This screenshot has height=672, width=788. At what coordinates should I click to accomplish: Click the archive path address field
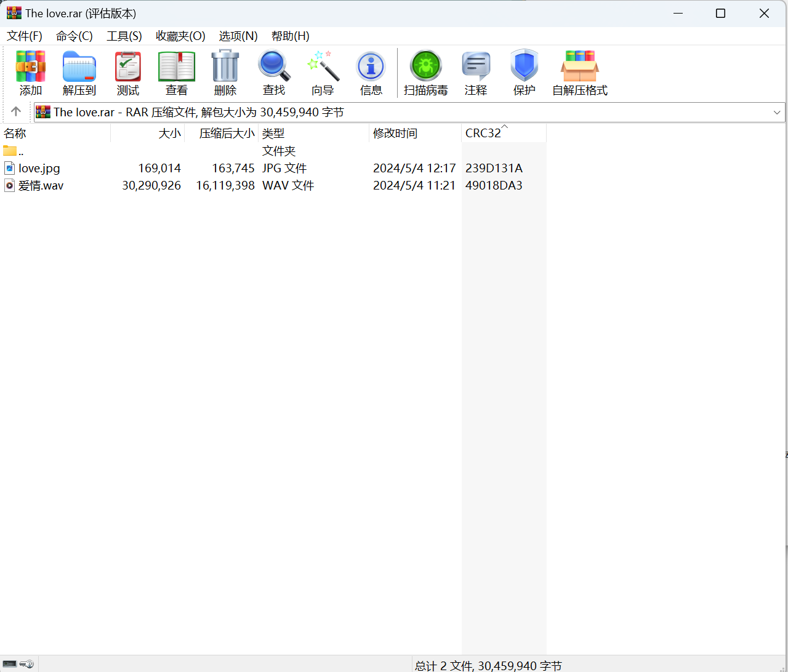pyautogui.click(x=409, y=112)
